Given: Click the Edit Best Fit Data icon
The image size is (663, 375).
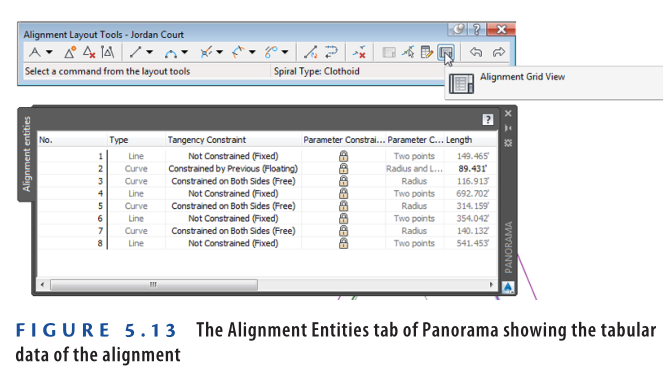Looking at the screenshot, I should tap(389, 52).
